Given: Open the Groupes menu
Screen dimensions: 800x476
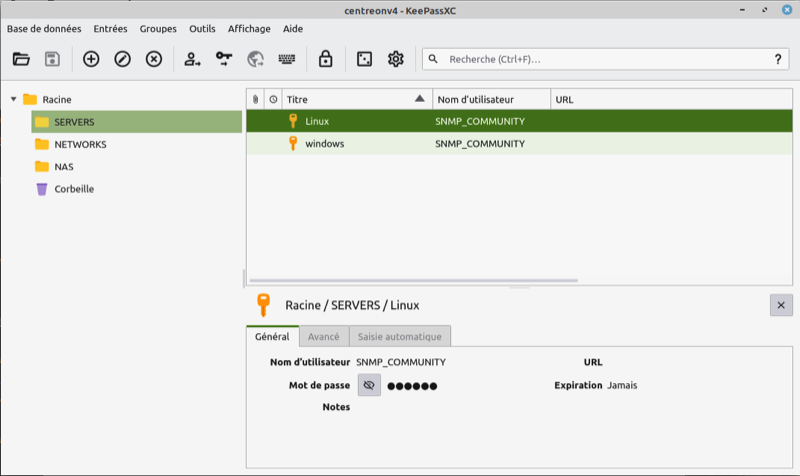Looking at the screenshot, I should pos(157,29).
